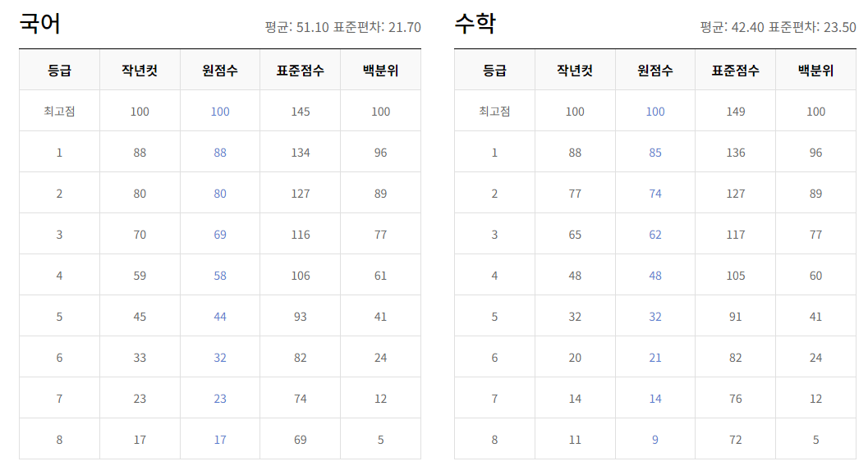Click the 백분위 header in the Korean table
Image resolution: width=868 pixels, height=475 pixels.
380,70
